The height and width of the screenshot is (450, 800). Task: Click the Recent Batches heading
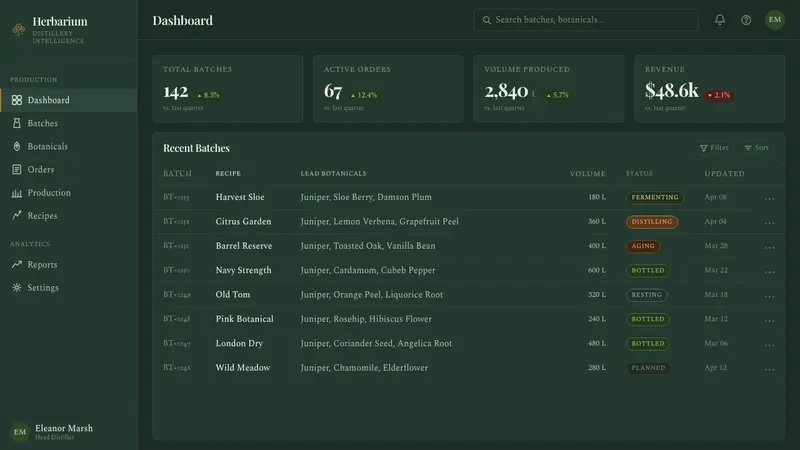coord(196,148)
